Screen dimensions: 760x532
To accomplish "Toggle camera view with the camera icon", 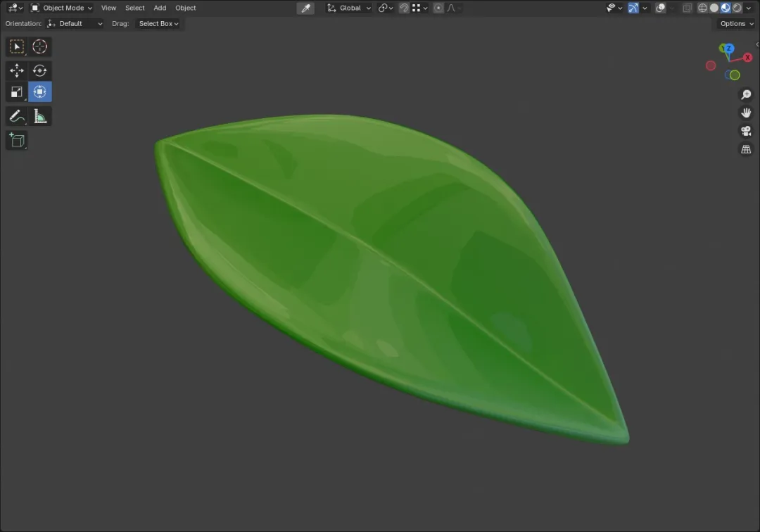I will point(746,131).
